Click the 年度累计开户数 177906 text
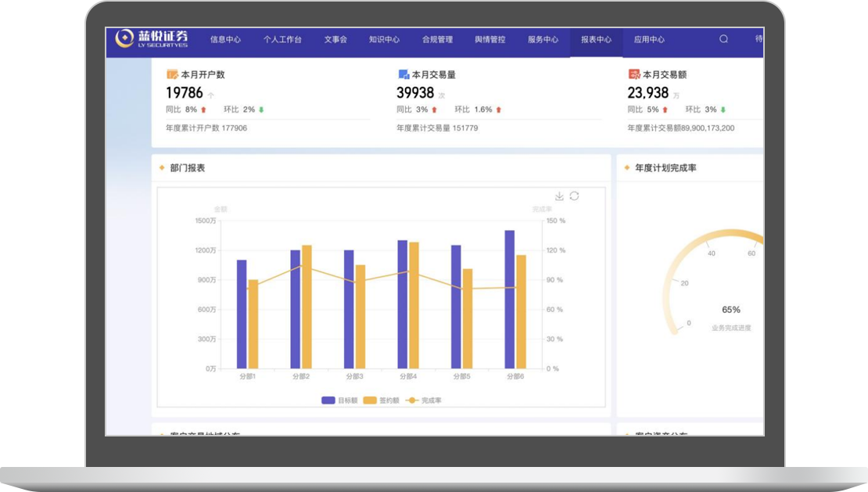 (x=206, y=127)
